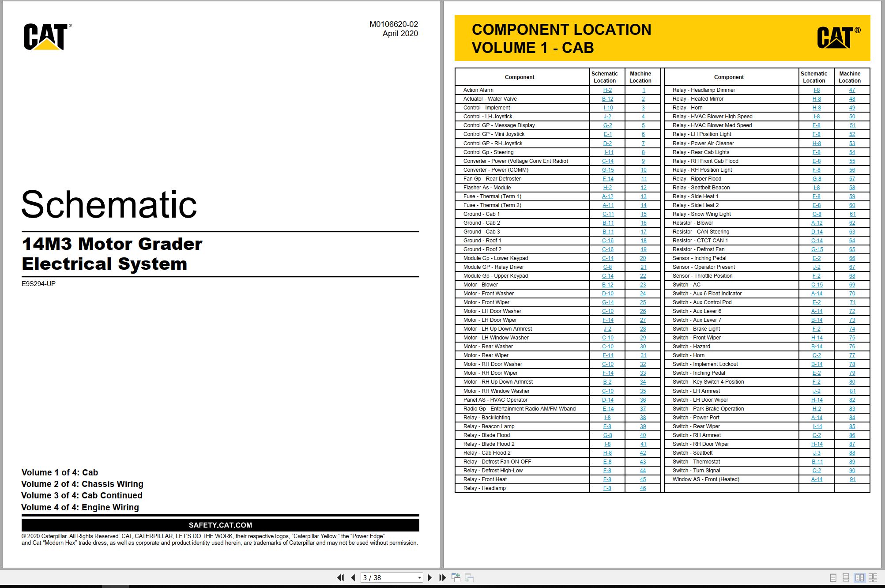Open Switch AC schematic link C-15
The width and height of the screenshot is (885, 588).
click(x=817, y=285)
